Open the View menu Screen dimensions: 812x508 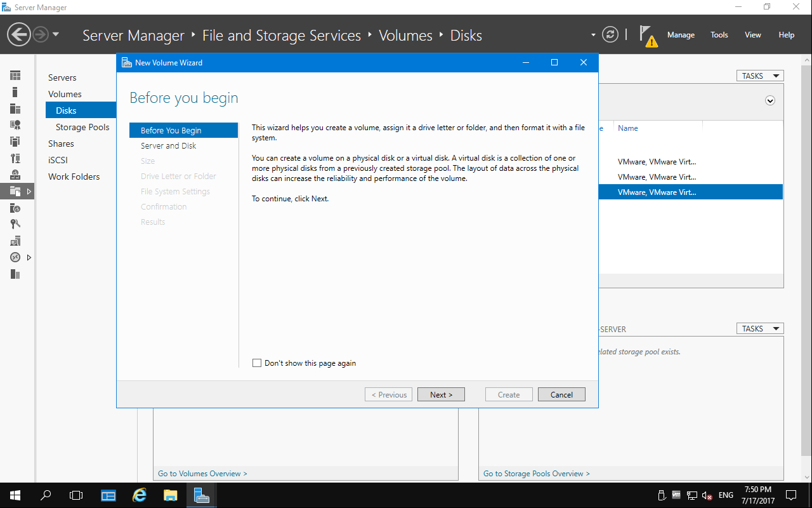tap(753, 35)
